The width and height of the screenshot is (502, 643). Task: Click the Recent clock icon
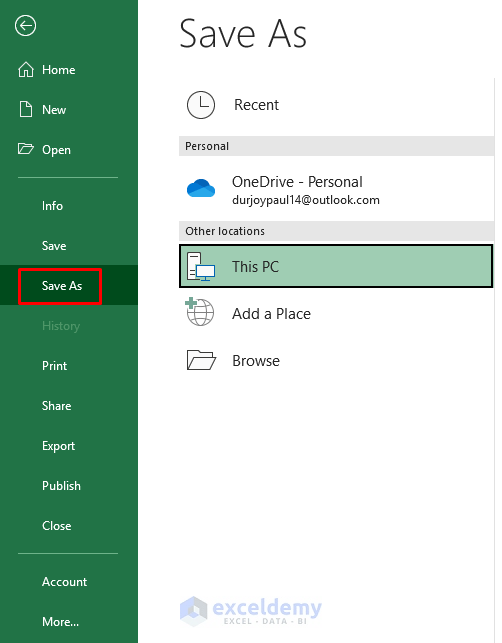point(201,105)
